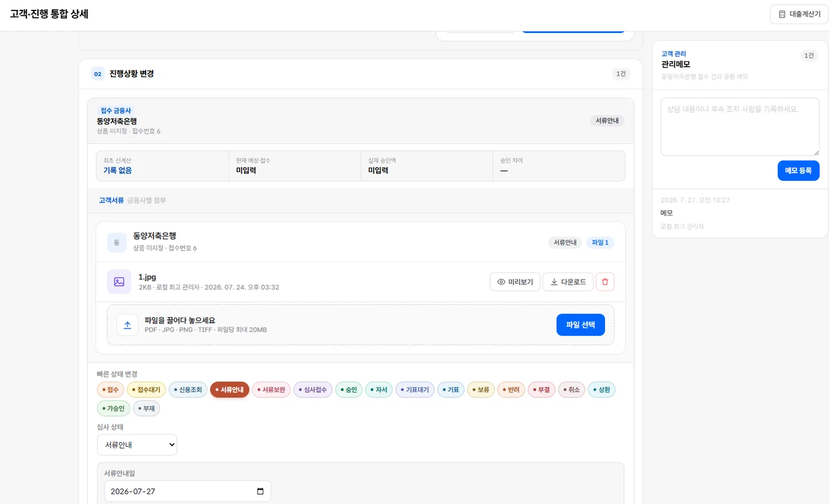Open calendar picker icon in 서류안내일 field
The width and height of the screenshot is (829, 504).
tap(260, 491)
